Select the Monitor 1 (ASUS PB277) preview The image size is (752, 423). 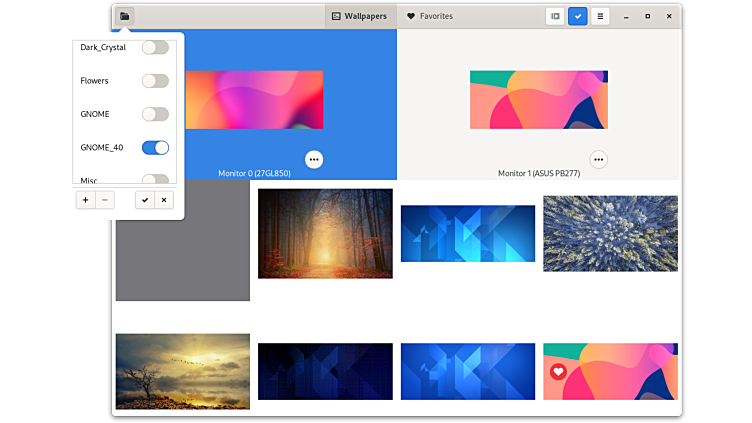(539, 100)
